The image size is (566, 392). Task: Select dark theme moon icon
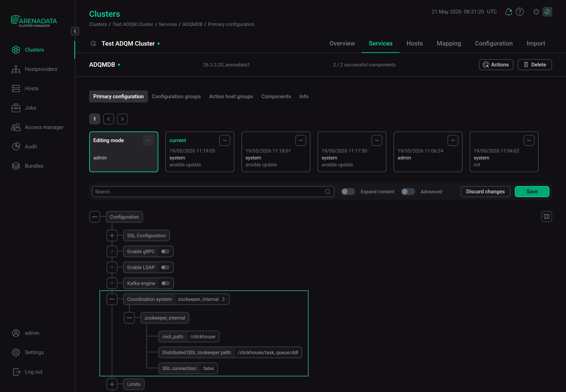click(547, 12)
